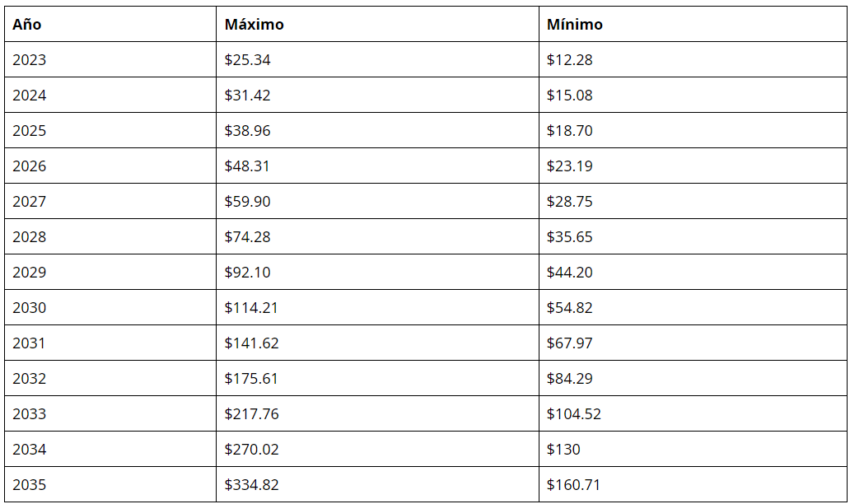Select the $25.34 maximum cell
This screenshot has height=504, width=850.
point(377,60)
